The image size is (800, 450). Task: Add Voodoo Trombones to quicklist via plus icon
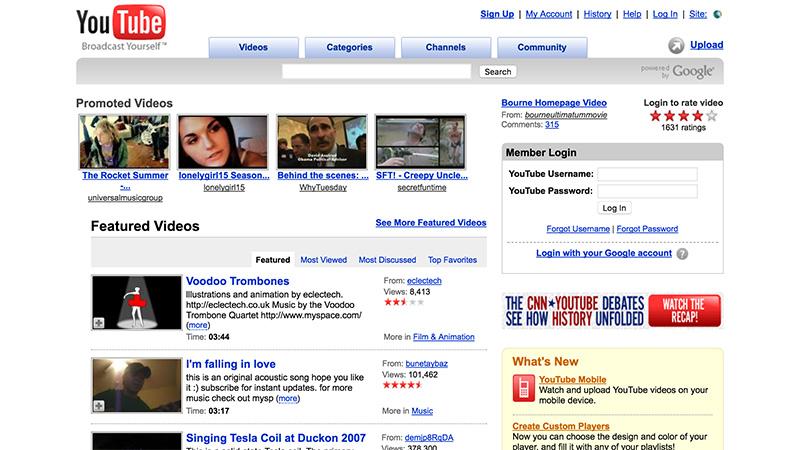tap(99, 321)
